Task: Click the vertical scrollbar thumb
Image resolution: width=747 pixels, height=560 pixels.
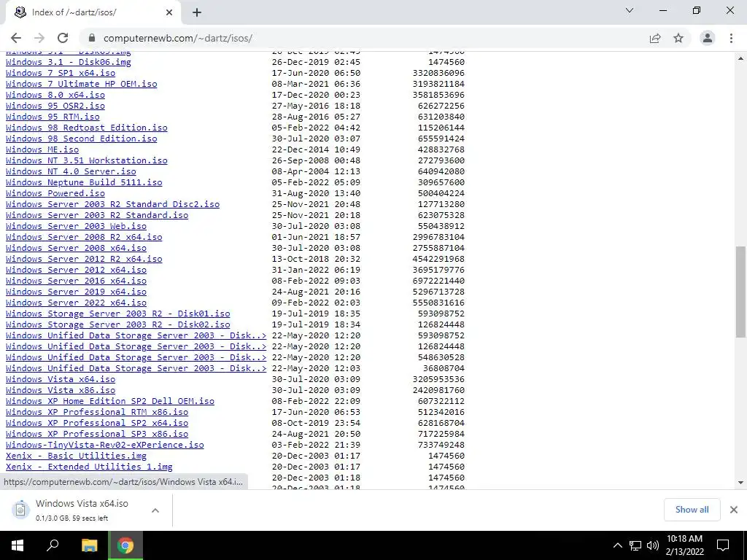Action: (740, 292)
